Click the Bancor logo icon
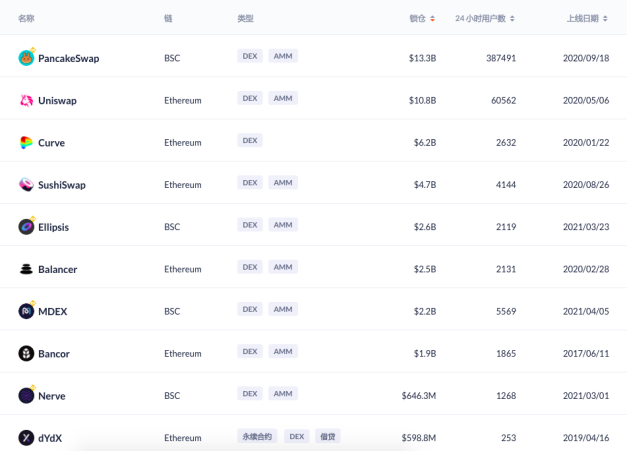 pos(26,353)
